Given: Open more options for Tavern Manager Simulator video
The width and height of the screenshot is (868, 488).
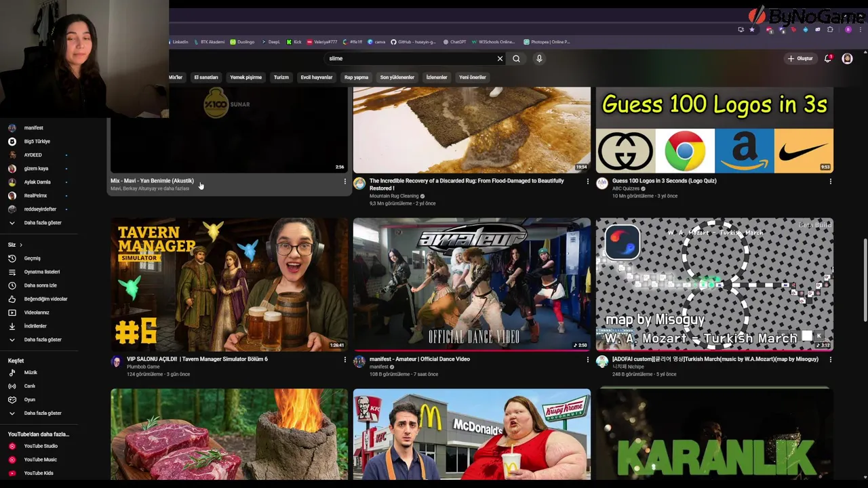Looking at the screenshot, I should pyautogui.click(x=344, y=359).
